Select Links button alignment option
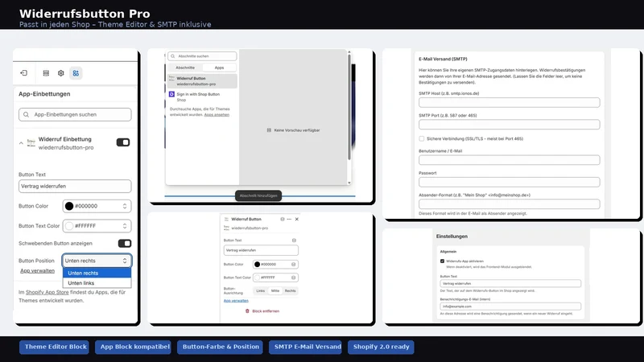This screenshot has height=362, width=644. coord(260,290)
